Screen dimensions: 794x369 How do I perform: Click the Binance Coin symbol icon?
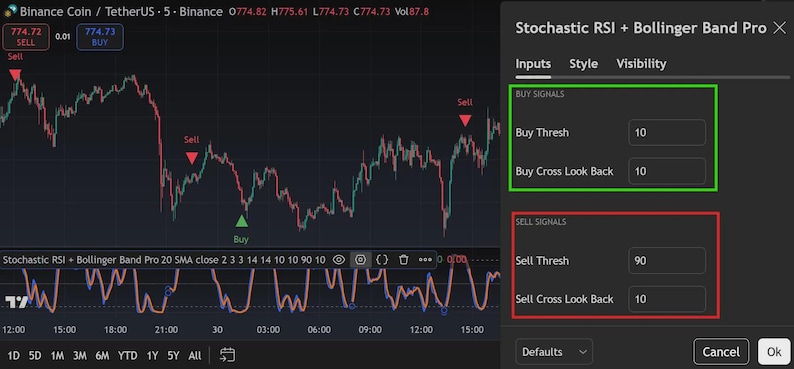tap(10, 11)
